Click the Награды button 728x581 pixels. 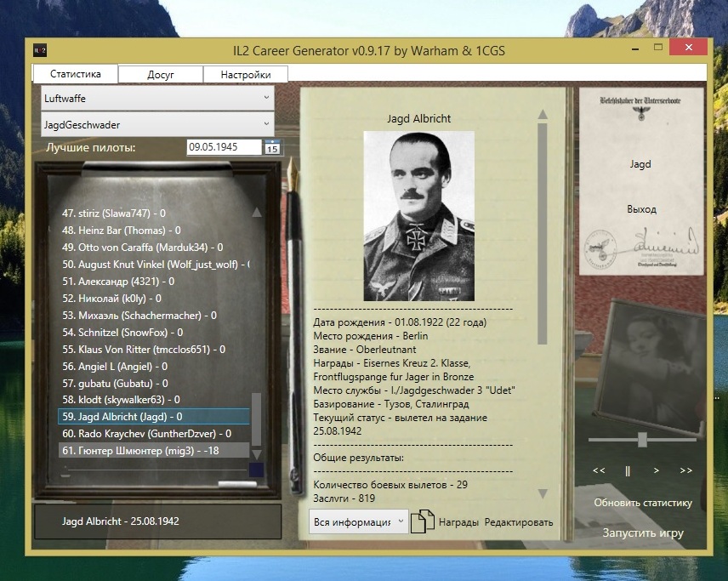point(458,522)
